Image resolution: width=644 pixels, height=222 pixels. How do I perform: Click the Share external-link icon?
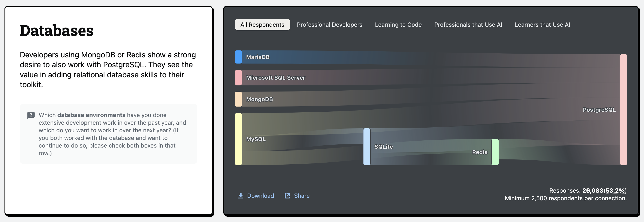point(287,196)
